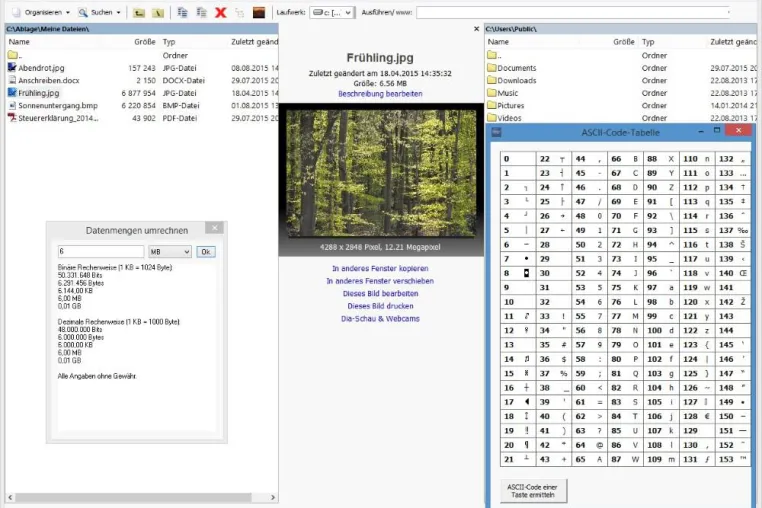Viewport: 762px width, 508px height.
Task: Click the Music folder icon
Action: pos(492,93)
